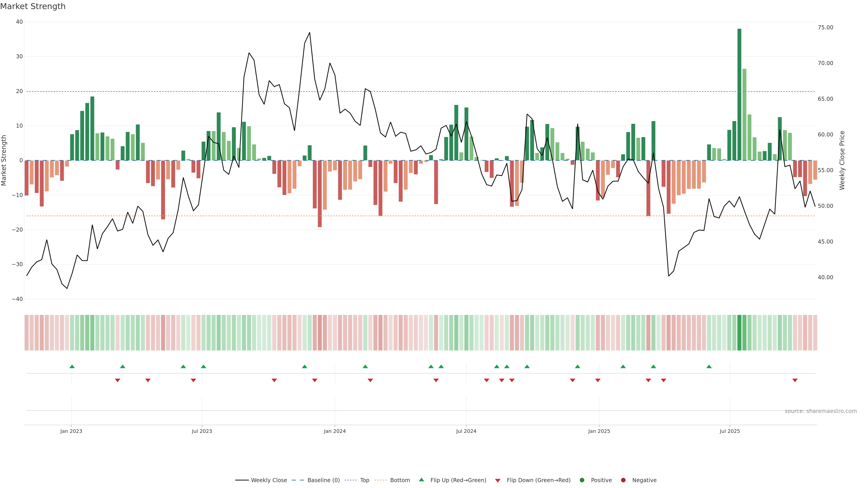Image resolution: width=868 pixels, height=488 pixels.
Task: Click the first flip-up triangle after Jul 2023
Action: (203, 366)
